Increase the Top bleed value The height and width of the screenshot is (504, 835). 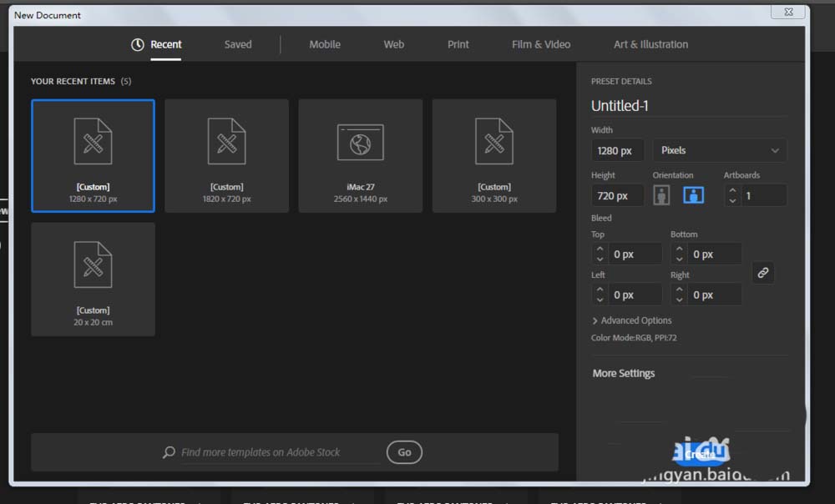(x=600, y=249)
